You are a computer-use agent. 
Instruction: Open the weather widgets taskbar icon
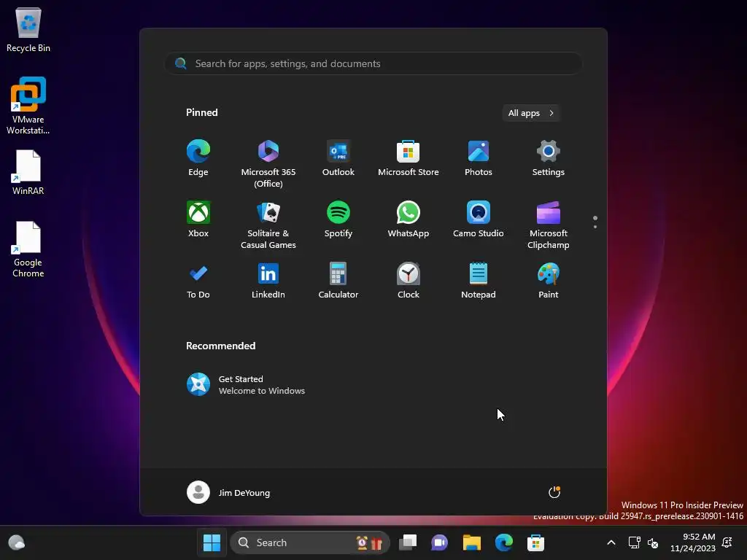pos(17,542)
